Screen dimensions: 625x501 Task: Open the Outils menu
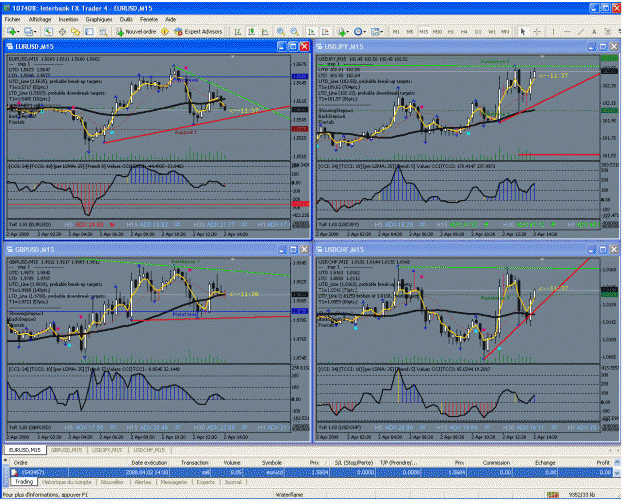pyautogui.click(x=126, y=19)
